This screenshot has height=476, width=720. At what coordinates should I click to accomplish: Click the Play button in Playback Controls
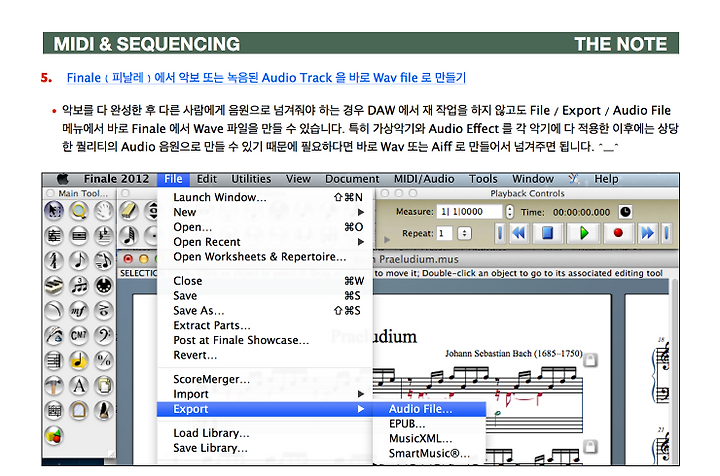coord(584,233)
